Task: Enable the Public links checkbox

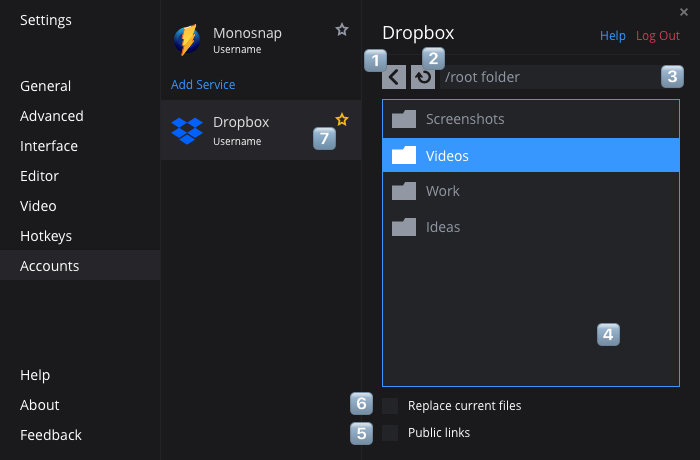Action: point(390,433)
